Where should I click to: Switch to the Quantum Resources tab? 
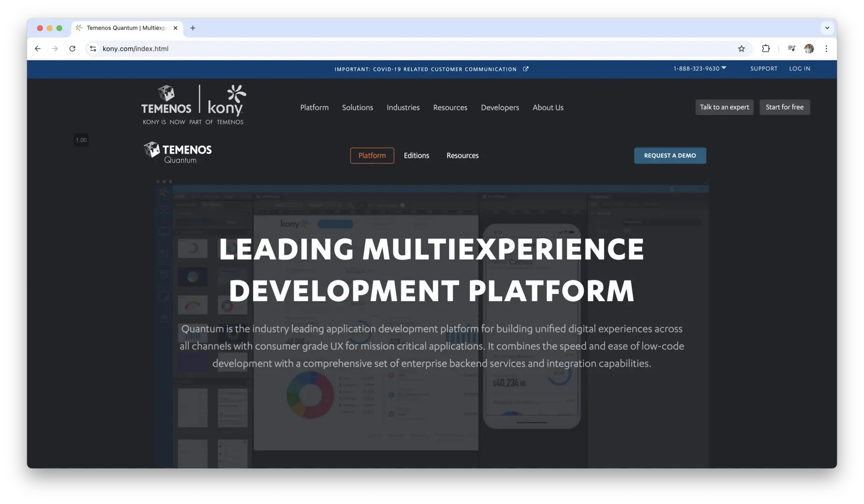coord(462,155)
